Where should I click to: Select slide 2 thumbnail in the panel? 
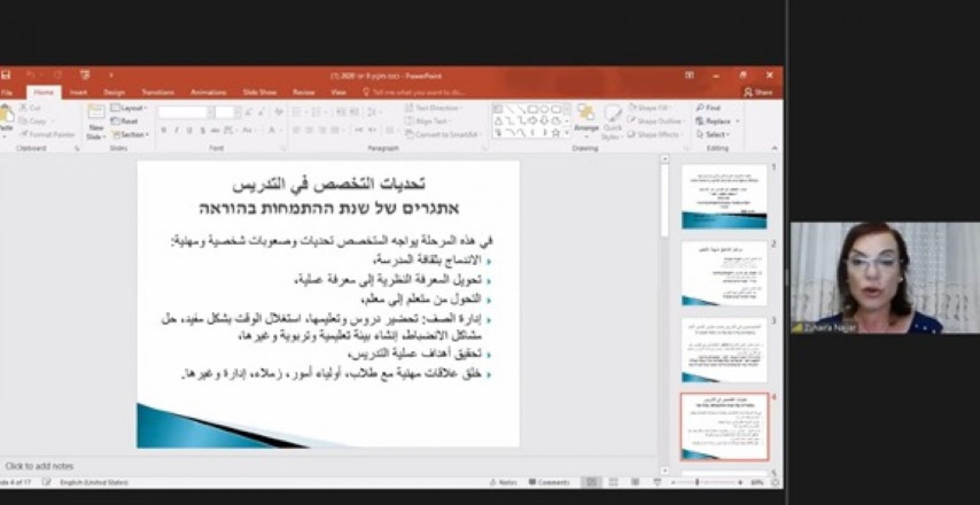click(724, 273)
